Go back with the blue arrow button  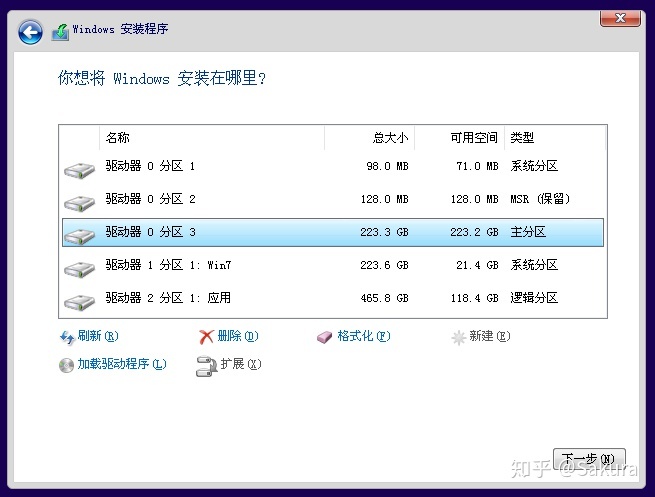[x=30, y=32]
